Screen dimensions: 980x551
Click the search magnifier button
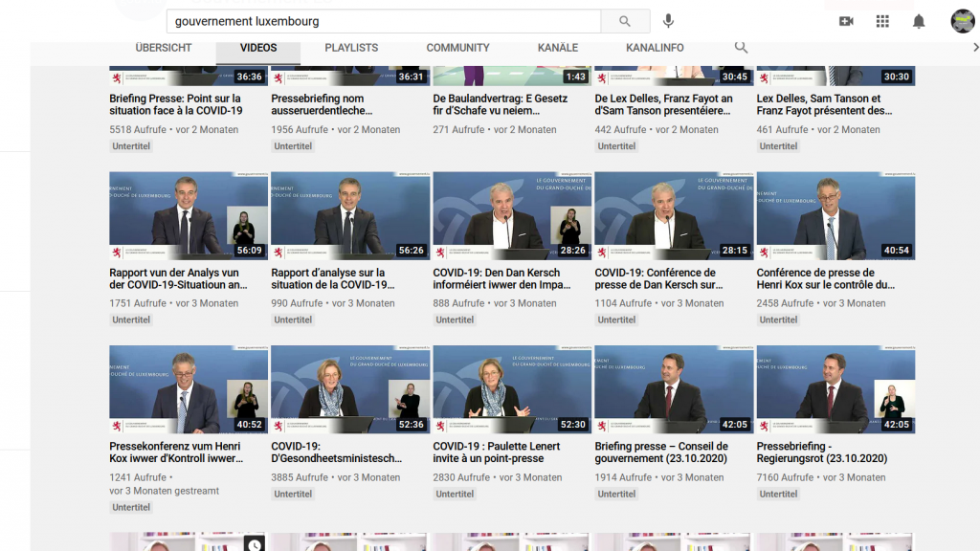[x=625, y=21]
